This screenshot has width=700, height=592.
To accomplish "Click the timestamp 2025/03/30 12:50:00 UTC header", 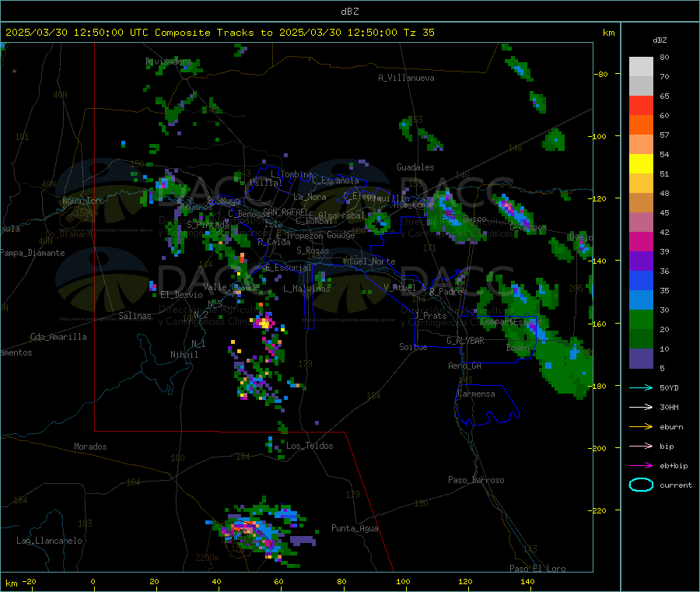I will (x=77, y=33).
